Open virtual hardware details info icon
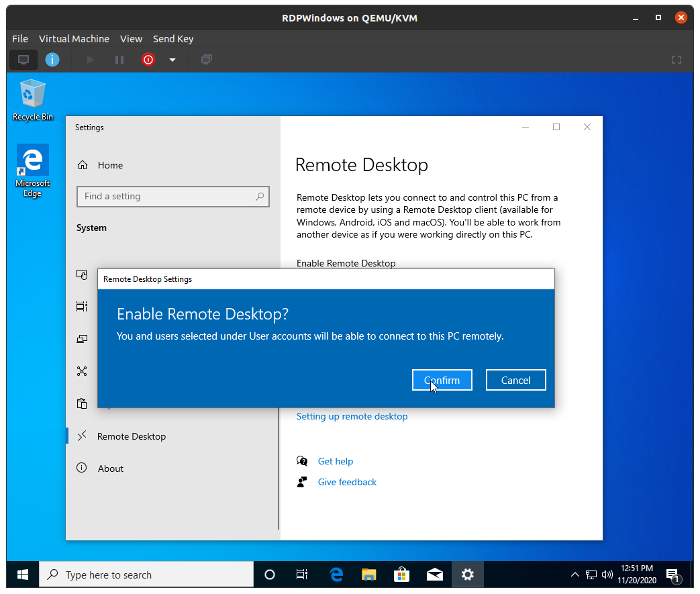 (x=52, y=60)
